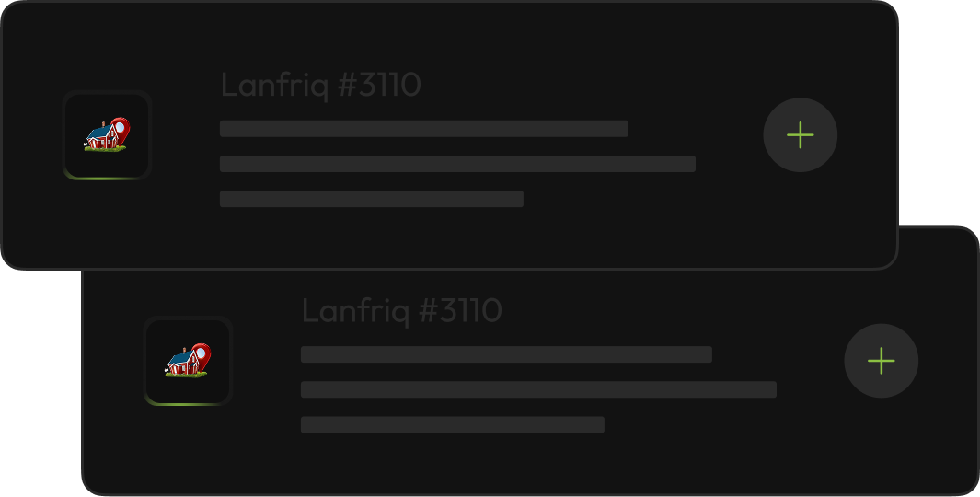Click the house icon on the front card
Viewport: 980px width, 497px height.
pyautogui.click(x=103, y=138)
